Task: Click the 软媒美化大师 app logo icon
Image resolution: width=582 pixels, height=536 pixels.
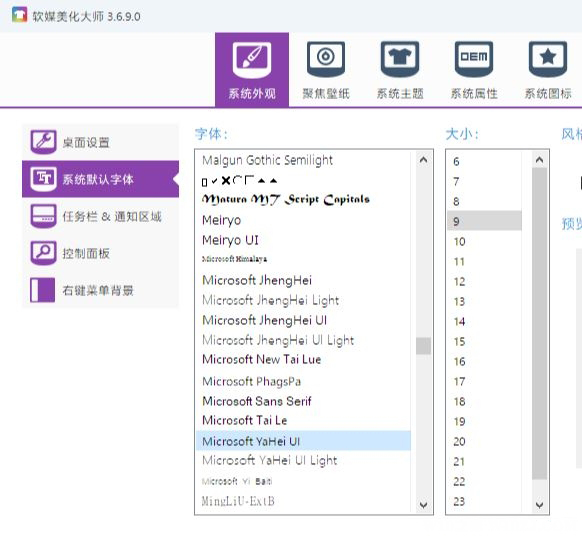Action: [x=19, y=15]
